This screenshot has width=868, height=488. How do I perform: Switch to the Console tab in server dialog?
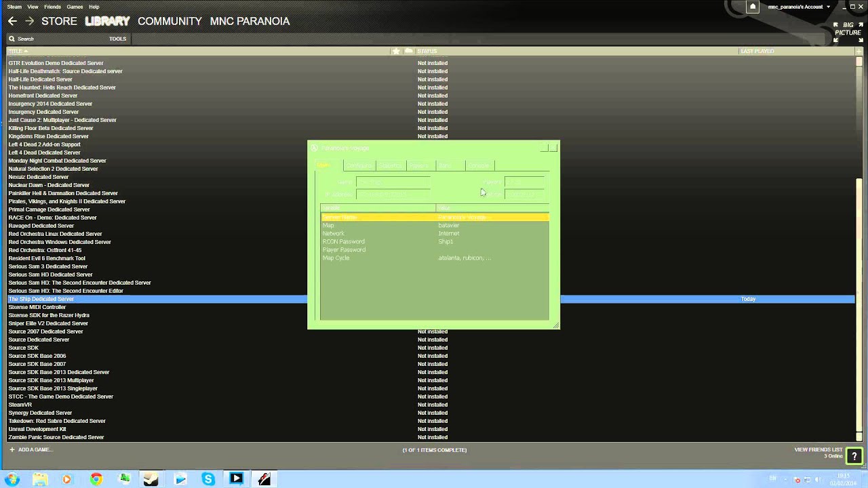pyautogui.click(x=479, y=165)
